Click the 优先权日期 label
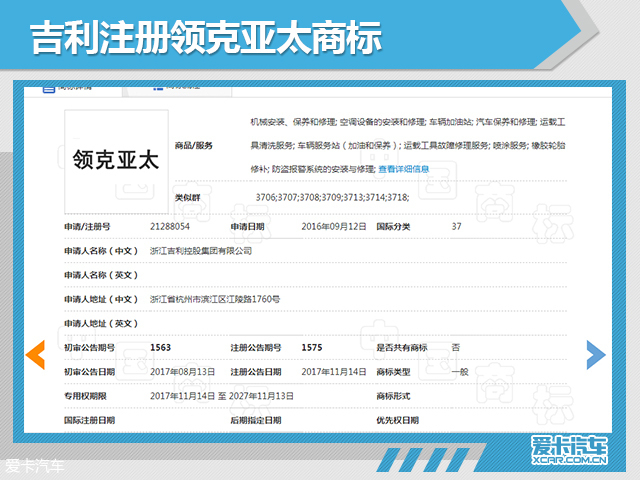The width and height of the screenshot is (640, 480). (398, 420)
